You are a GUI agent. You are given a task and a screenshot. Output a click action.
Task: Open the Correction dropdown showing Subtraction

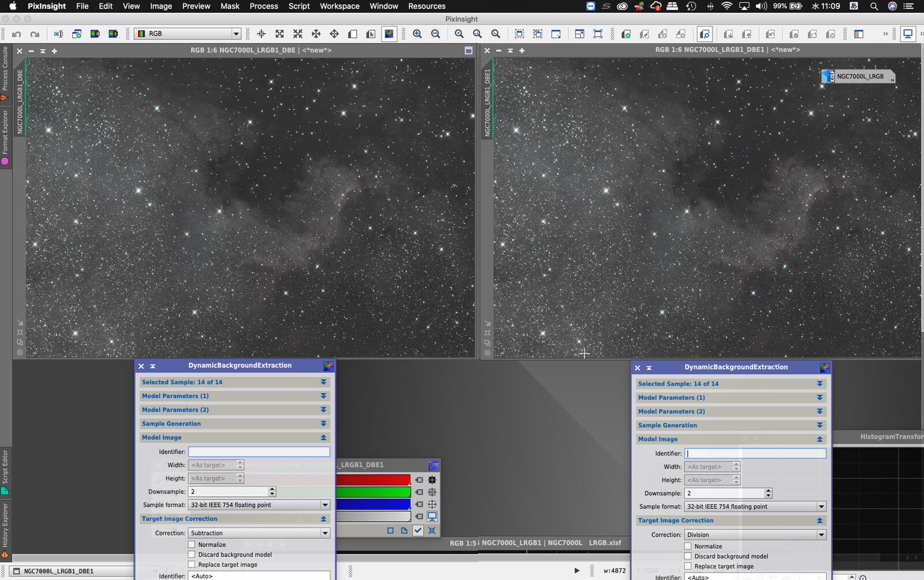pyautogui.click(x=259, y=533)
